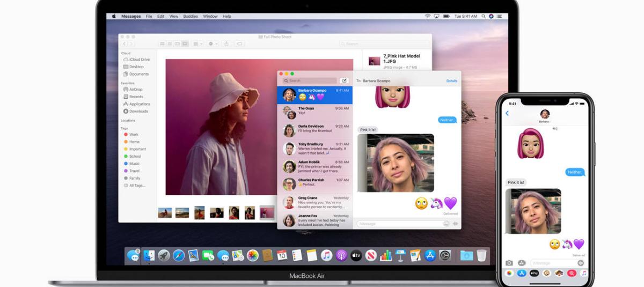Choose blue Music tag in Finder

coord(131,164)
